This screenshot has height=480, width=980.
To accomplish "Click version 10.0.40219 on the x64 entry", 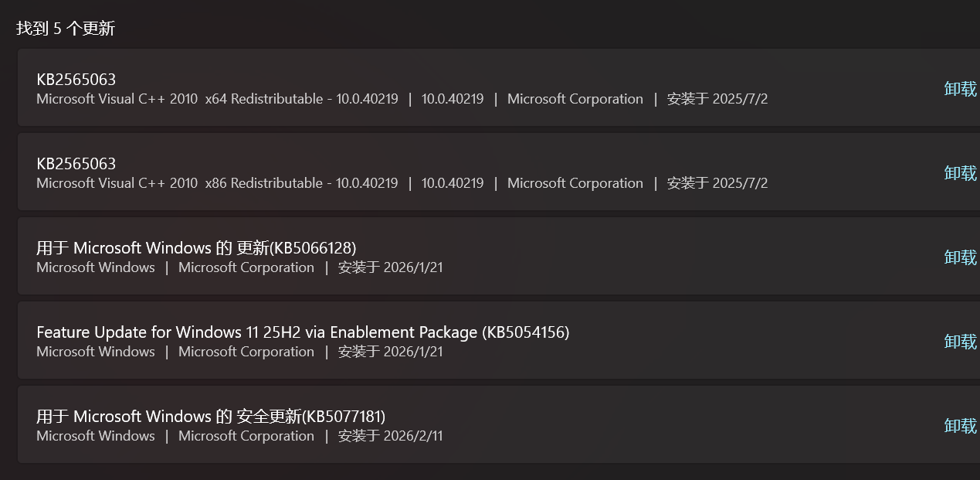I will click(x=453, y=99).
